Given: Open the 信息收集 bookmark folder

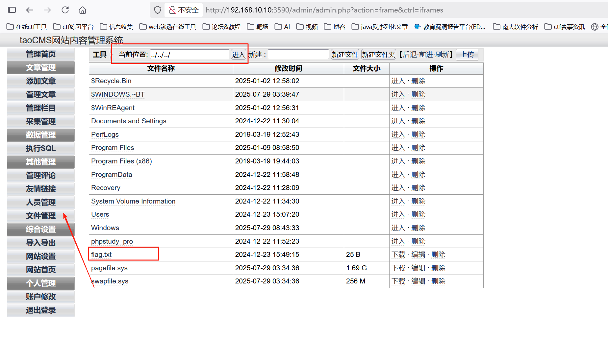Looking at the screenshot, I should [116, 27].
